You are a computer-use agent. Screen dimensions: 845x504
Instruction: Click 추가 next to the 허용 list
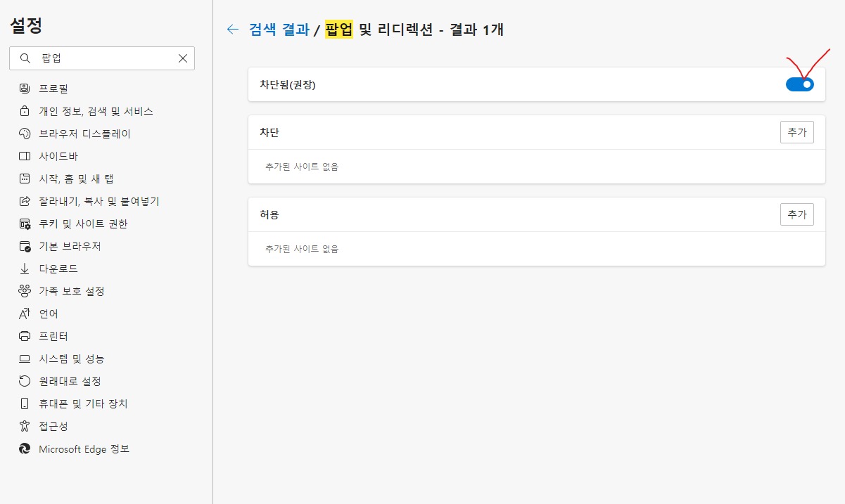coord(796,214)
